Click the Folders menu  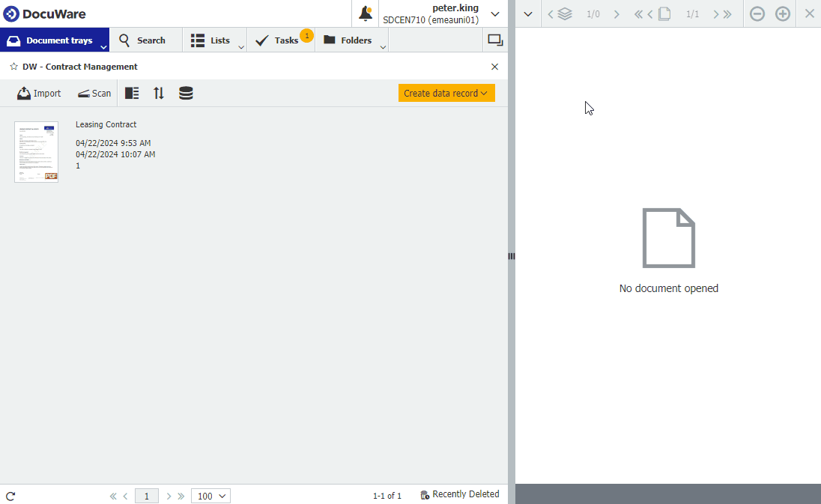348,40
